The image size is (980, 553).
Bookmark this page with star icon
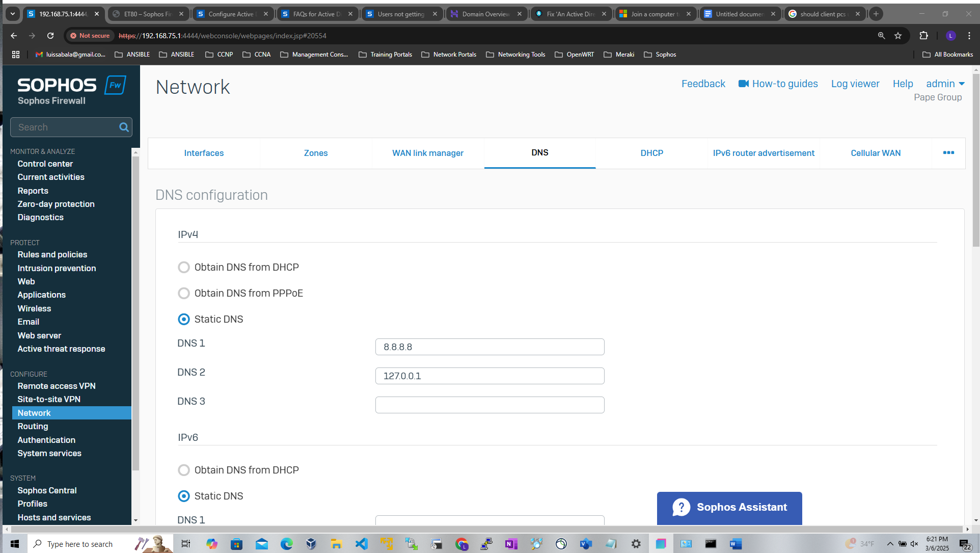(x=898, y=36)
